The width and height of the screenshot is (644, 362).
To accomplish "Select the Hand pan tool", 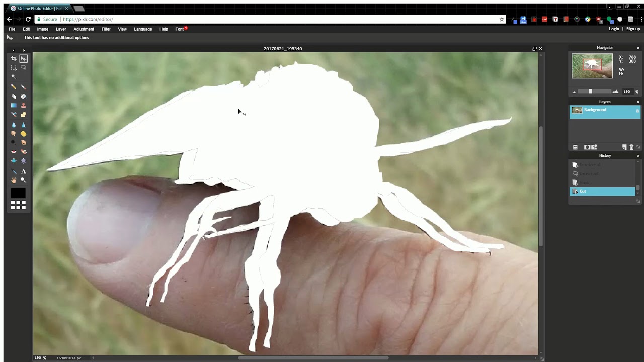I will (x=14, y=180).
